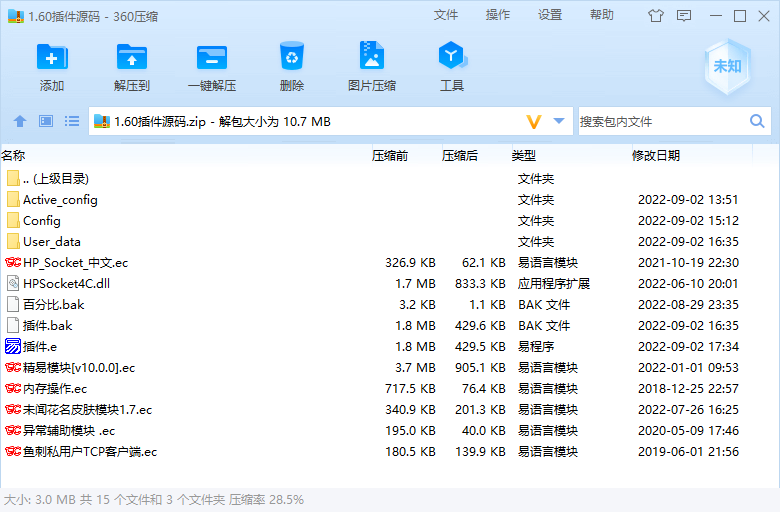Click the 删除 (Delete) trash icon
Image resolution: width=780 pixels, height=512 pixels.
(x=292, y=58)
